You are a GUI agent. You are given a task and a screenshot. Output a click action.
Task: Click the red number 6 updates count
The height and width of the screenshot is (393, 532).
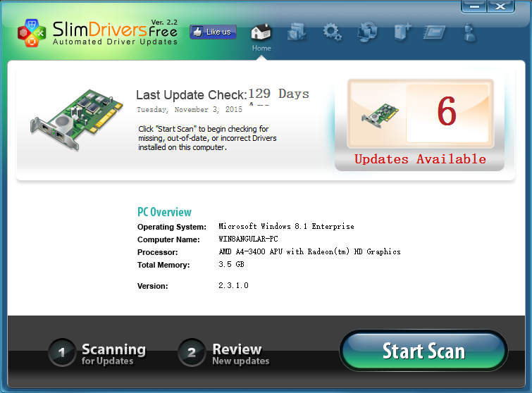(x=447, y=111)
